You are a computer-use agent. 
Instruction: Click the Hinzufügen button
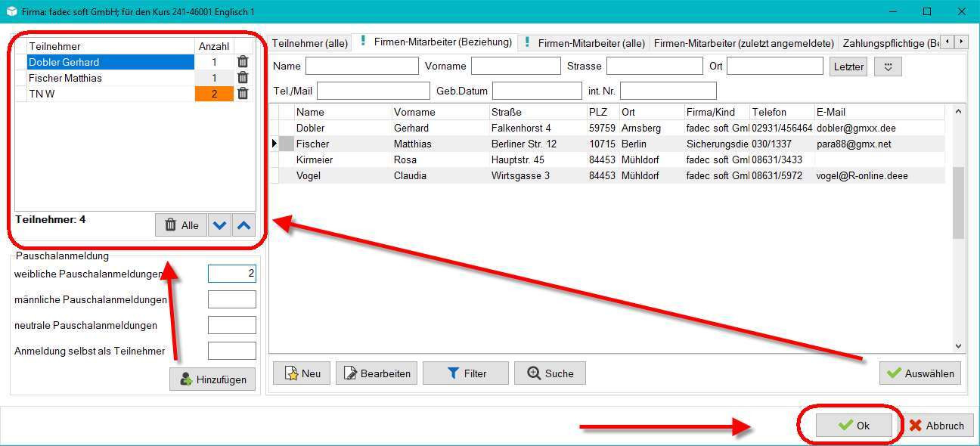click(212, 379)
